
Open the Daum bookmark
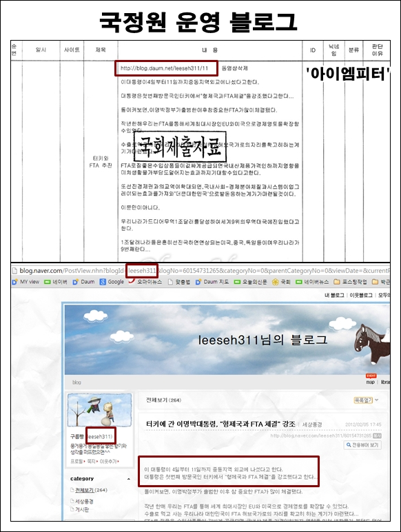click(x=83, y=282)
